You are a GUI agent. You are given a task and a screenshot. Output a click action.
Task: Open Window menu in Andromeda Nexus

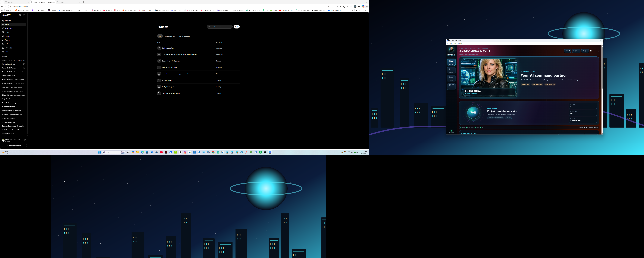[x=460, y=43]
